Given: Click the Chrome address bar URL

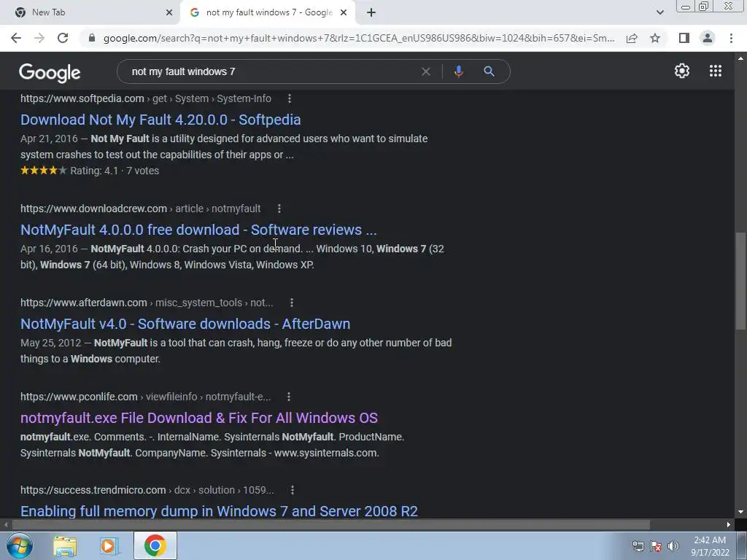Looking at the screenshot, I should pos(359,38).
